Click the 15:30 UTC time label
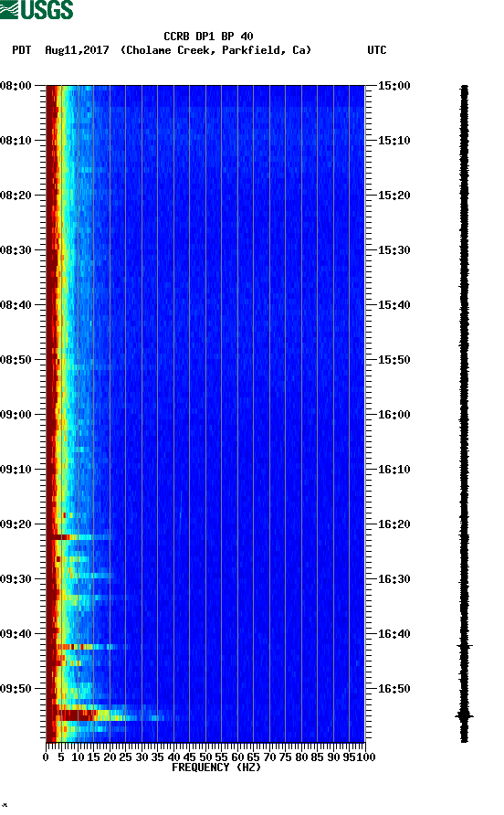The height and width of the screenshot is (815, 504). click(394, 250)
